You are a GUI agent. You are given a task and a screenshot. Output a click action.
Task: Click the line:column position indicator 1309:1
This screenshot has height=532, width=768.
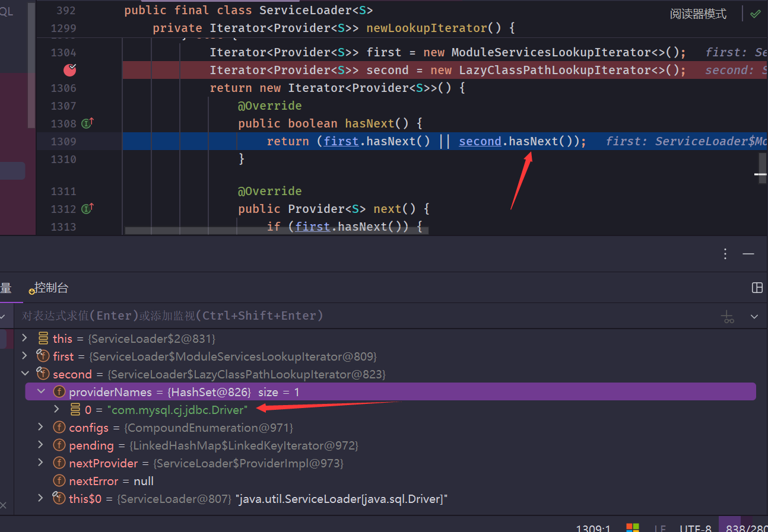(x=594, y=528)
